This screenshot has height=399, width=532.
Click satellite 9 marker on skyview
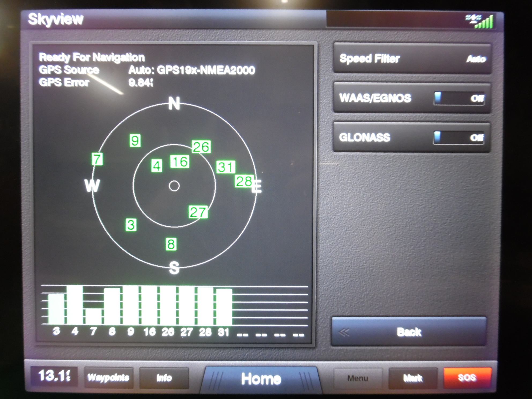135,141
